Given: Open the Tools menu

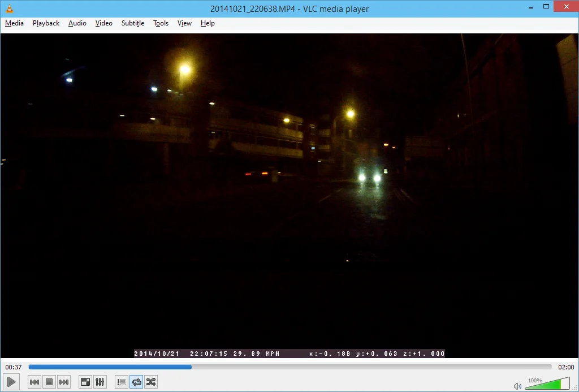Looking at the screenshot, I should coord(161,23).
